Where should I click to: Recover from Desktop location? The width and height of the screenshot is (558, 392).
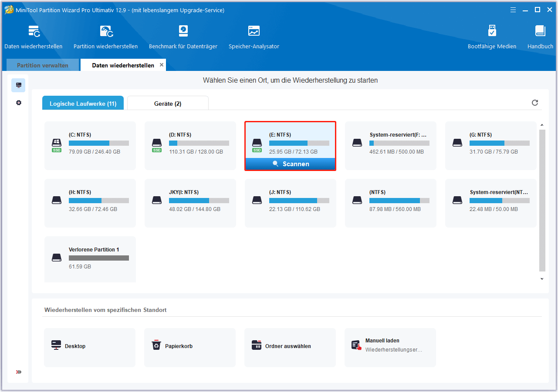90,348
